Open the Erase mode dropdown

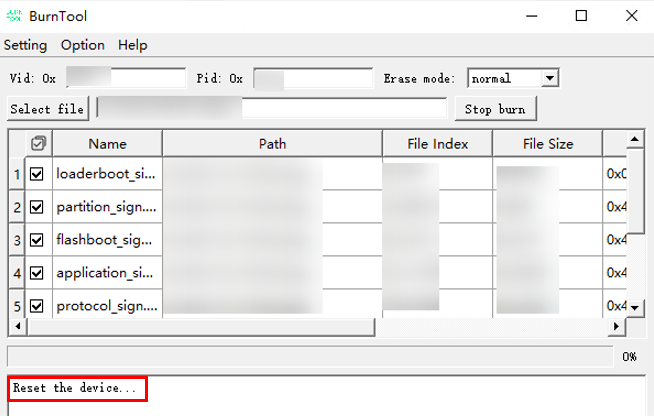[x=549, y=78]
